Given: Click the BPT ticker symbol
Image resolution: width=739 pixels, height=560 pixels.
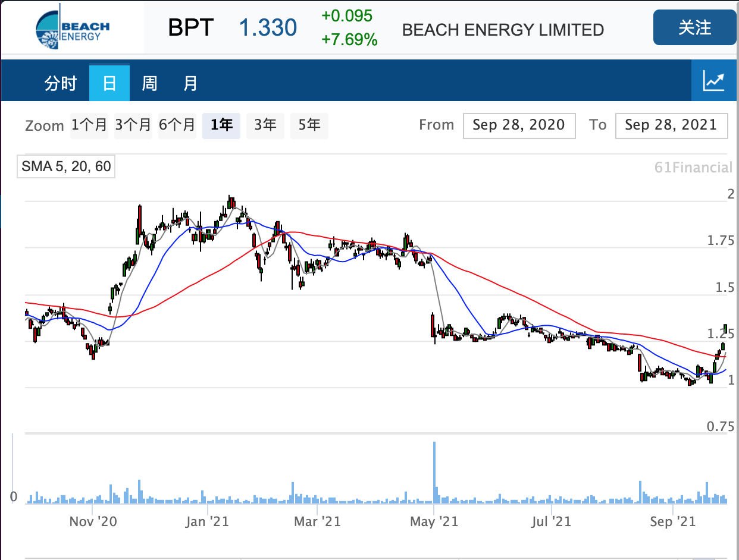Looking at the screenshot, I should coord(190,28).
